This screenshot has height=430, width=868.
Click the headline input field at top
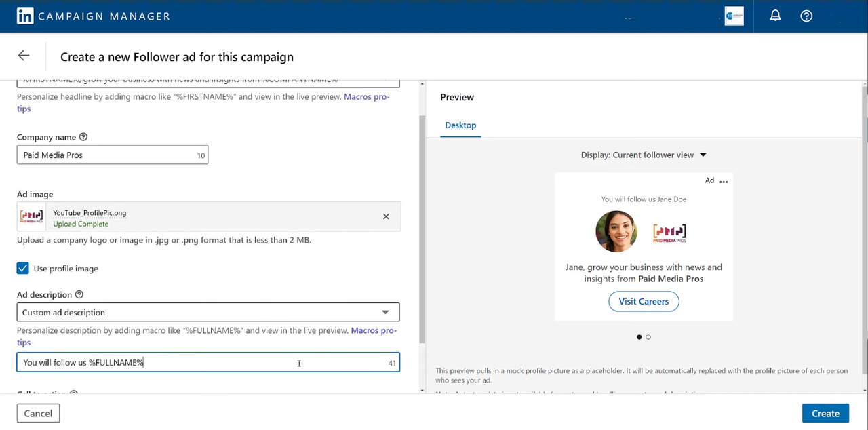[208, 81]
